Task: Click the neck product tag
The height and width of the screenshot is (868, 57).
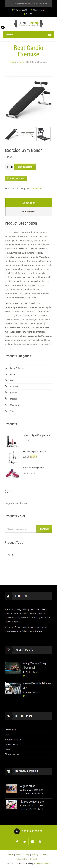Action: pos(10,555)
